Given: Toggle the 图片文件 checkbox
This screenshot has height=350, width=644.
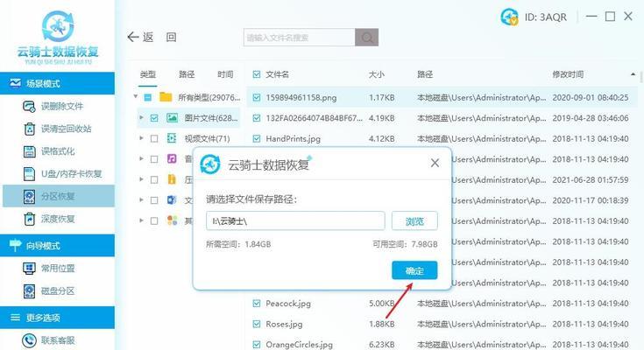Looking at the screenshot, I should pyautogui.click(x=154, y=118).
